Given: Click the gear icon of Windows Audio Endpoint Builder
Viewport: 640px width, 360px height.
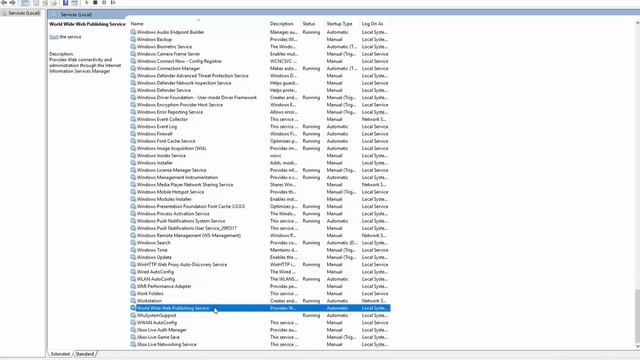Looking at the screenshot, I should pyautogui.click(x=133, y=32).
